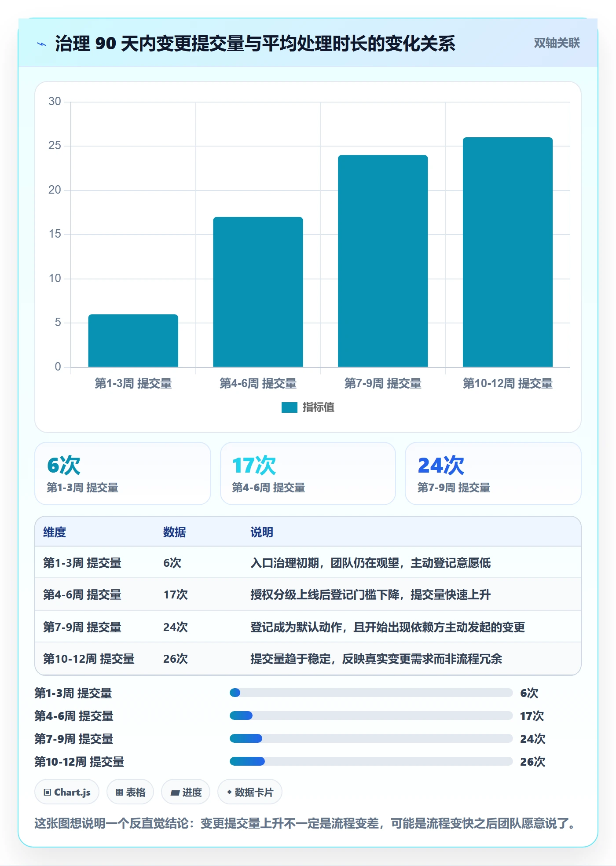The height and width of the screenshot is (866, 616).
Task: Select the 进度 chip
Action: [x=186, y=792]
